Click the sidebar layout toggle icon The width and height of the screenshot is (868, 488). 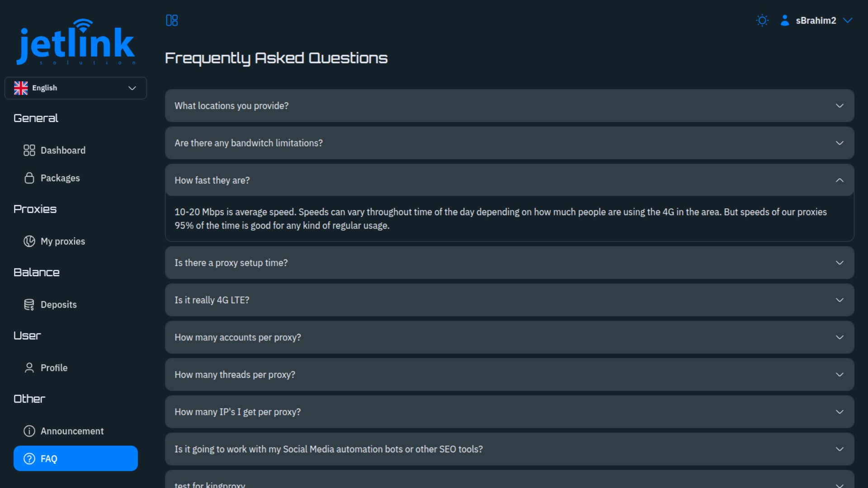tap(172, 20)
